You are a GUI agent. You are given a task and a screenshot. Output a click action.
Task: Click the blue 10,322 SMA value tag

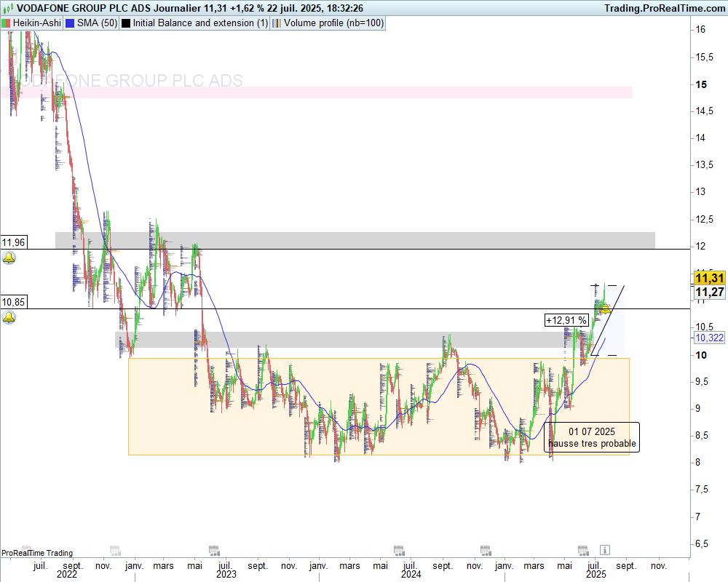point(709,338)
